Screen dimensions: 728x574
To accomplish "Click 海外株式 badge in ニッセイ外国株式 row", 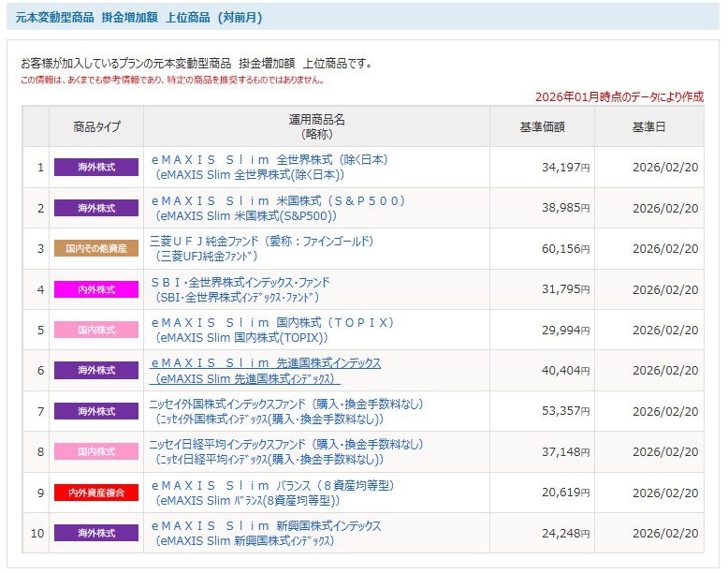I will tap(96, 411).
